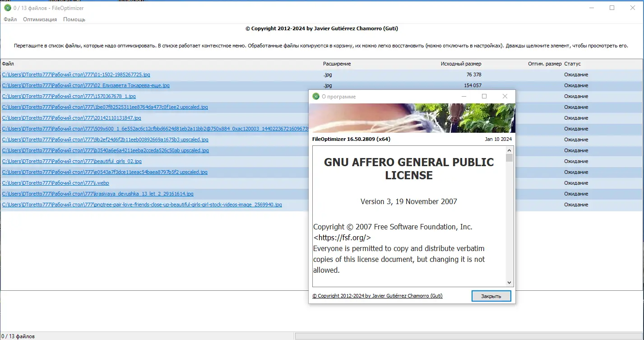Click the GNU AFFERO GENERAL PUBLIC LICENSE heading
The height and width of the screenshot is (340, 644).
(x=409, y=168)
